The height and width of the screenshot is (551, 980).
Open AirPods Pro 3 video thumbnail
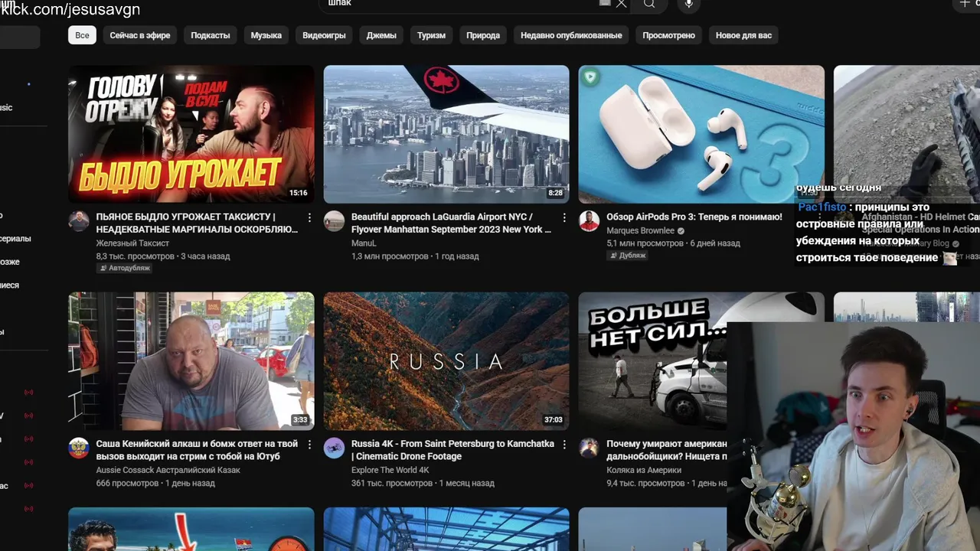(701, 134)
